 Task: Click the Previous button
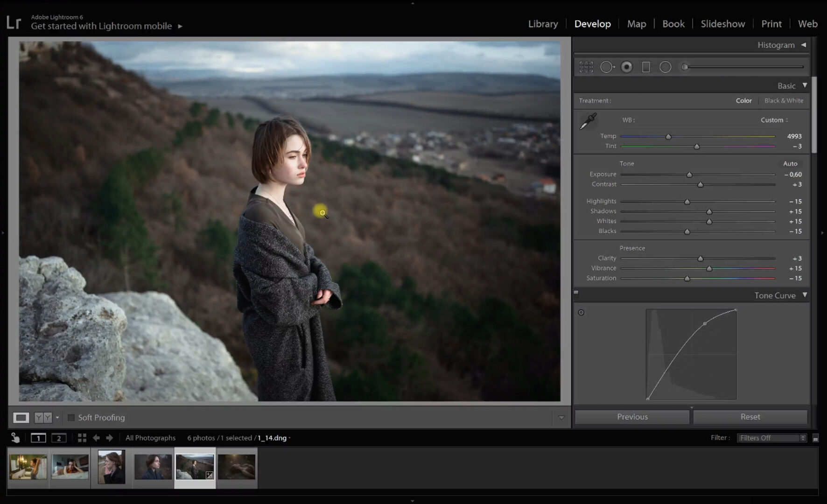coord(632,417)
